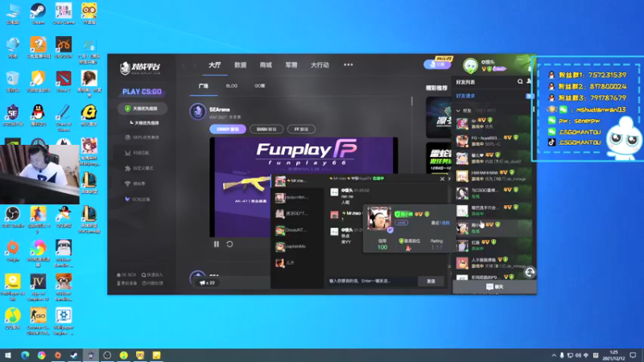Select the 锦标赛 sidebar entry

135,183
